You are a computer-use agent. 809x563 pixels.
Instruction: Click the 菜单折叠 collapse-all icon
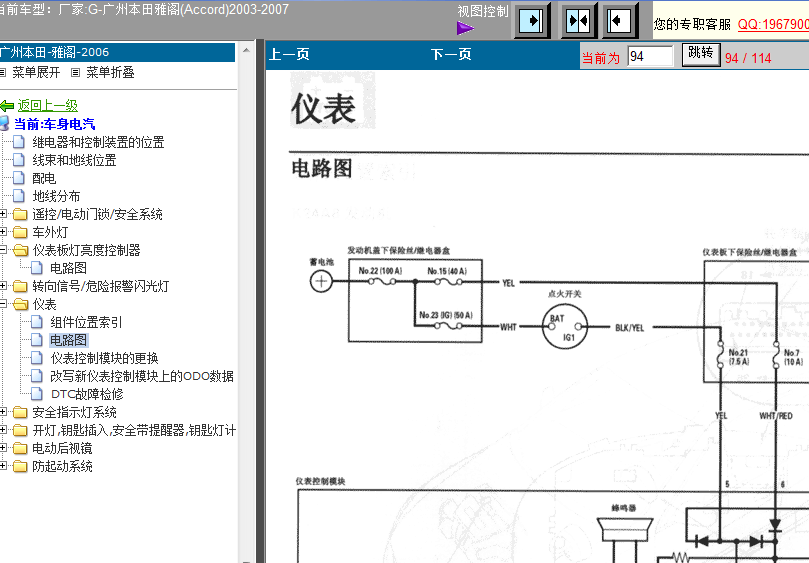75,73
